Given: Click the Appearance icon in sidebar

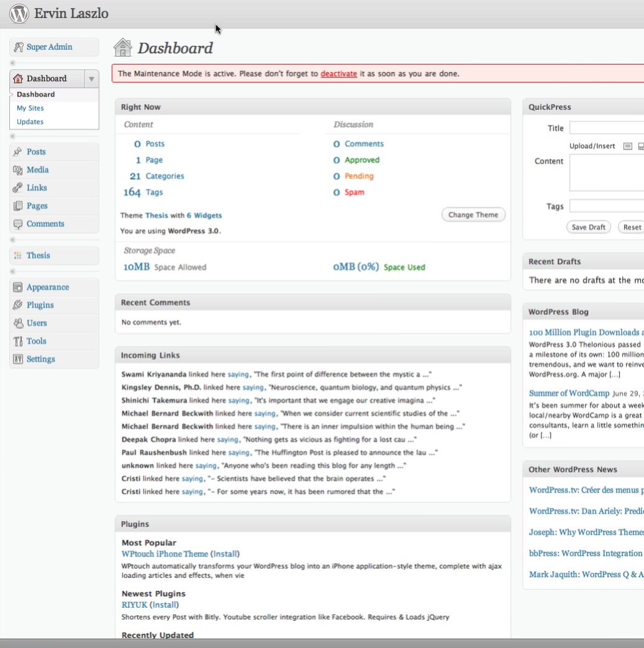Looking at the screenshot, I should point(17,287).
